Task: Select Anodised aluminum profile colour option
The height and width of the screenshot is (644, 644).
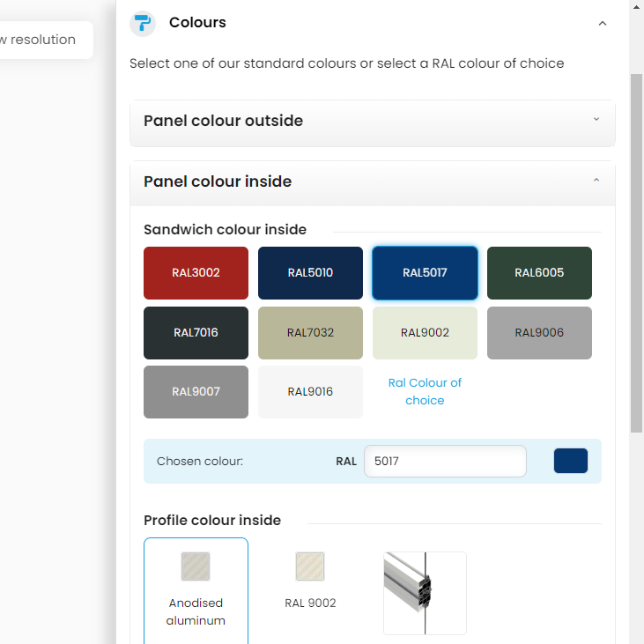Action: click(196, 590)
